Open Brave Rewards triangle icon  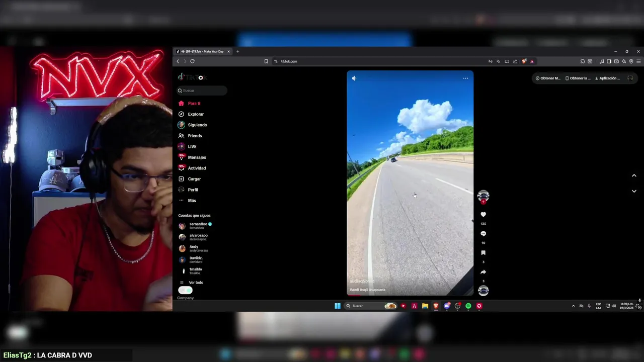click(x=532, y=61)
